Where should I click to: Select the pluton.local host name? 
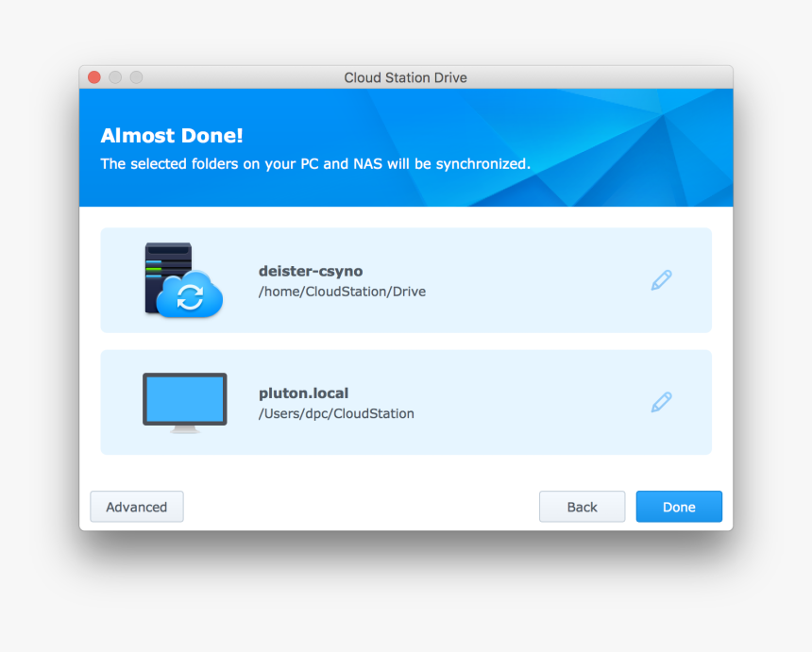point(303,393)
